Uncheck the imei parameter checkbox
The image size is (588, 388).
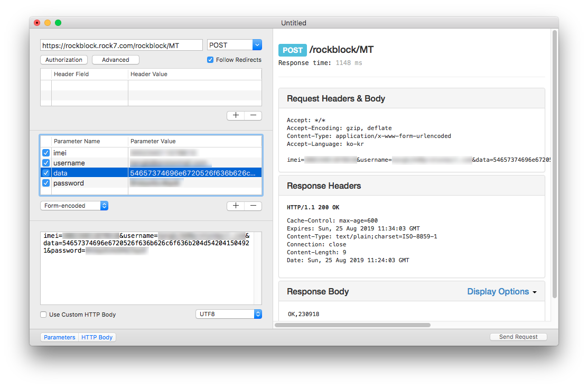click(46, 153)
